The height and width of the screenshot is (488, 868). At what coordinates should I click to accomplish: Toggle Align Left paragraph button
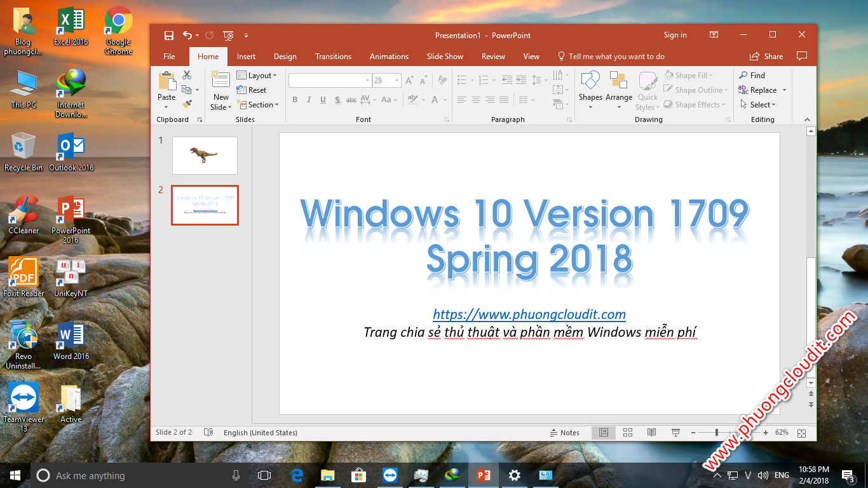(462, 100)
